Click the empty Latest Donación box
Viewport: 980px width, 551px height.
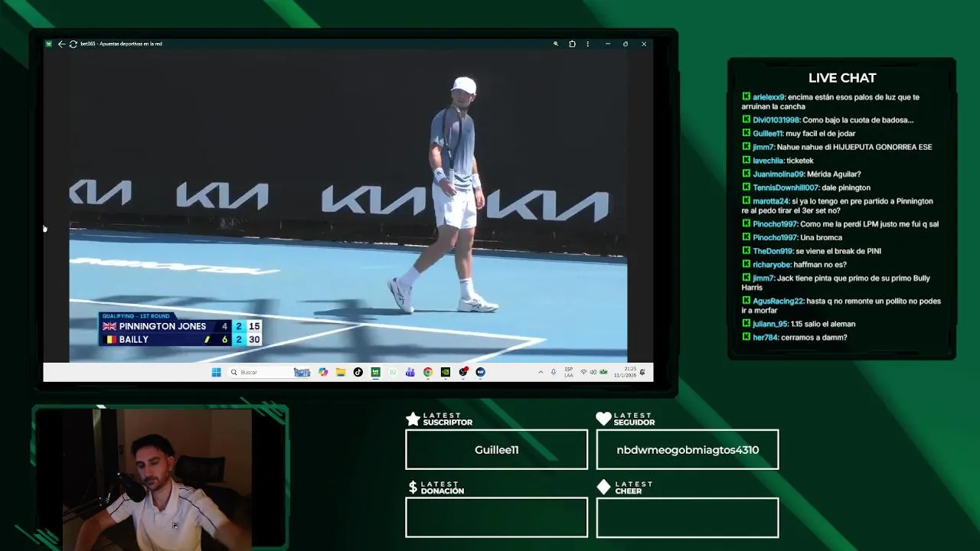pos(496,517)
